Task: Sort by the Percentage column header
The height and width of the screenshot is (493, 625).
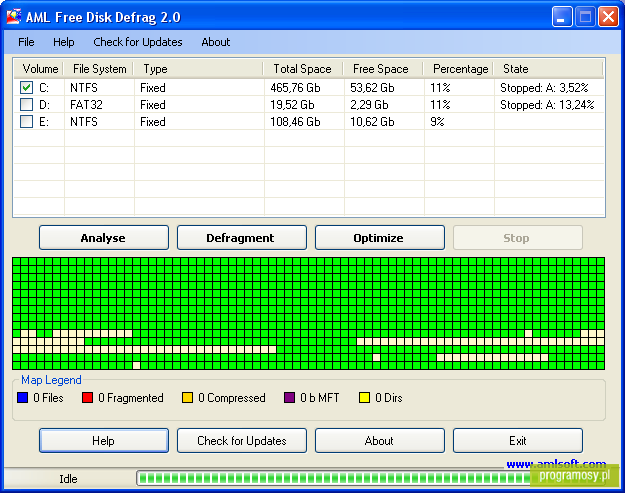Action: [459, 69]
